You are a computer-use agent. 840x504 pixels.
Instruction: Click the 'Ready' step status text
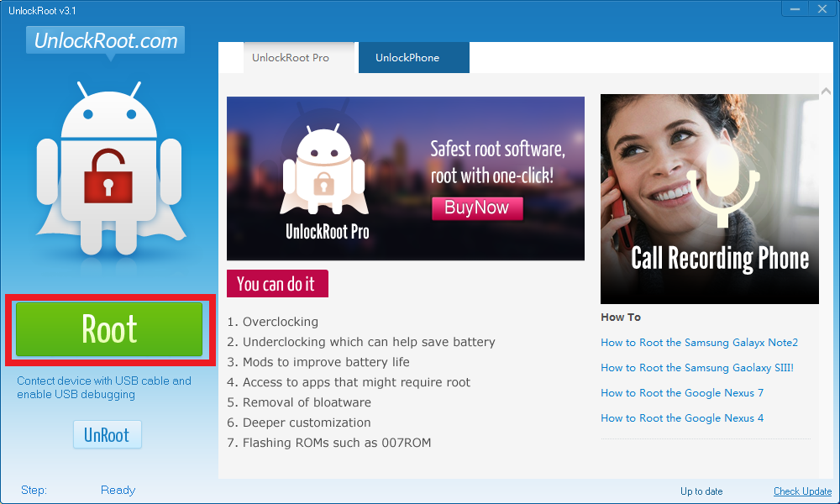pos(118,490)
